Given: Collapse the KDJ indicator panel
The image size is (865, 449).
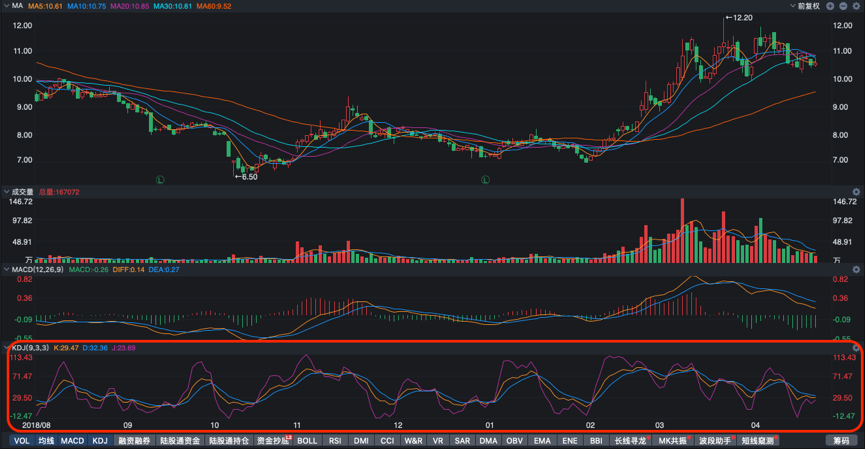Looking at the screenshot, I should tap(7, 348).
